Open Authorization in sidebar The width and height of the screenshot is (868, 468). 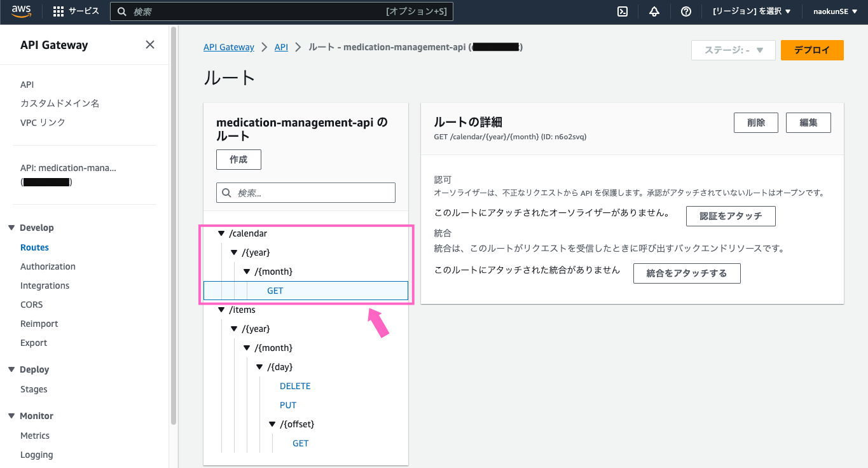[x=48, y=266]
